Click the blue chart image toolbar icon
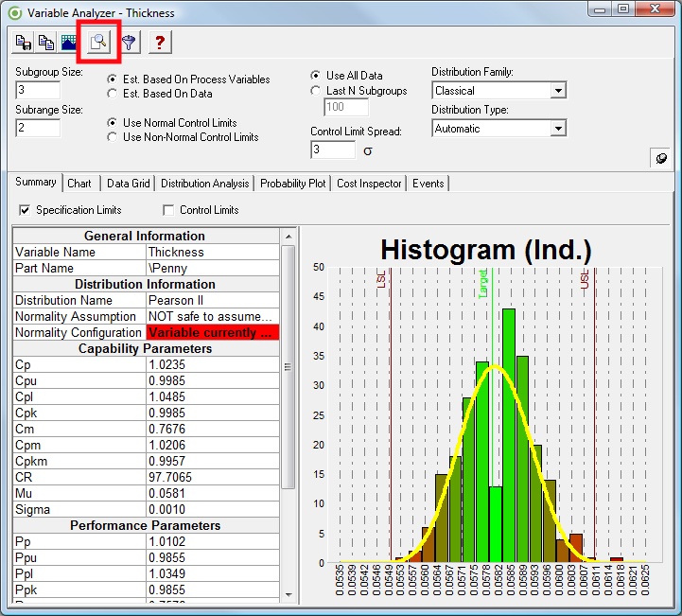 pyautogui.click(x=68, y=43)
